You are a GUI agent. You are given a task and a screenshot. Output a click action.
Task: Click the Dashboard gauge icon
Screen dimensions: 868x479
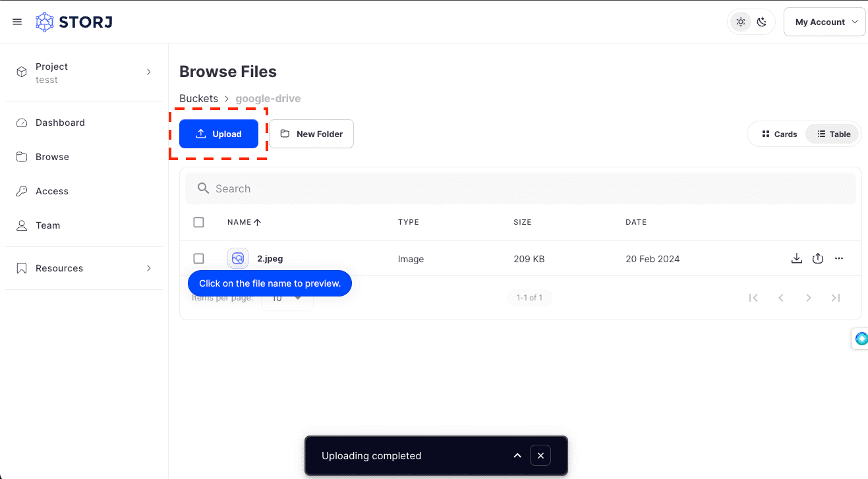[22, 123]
